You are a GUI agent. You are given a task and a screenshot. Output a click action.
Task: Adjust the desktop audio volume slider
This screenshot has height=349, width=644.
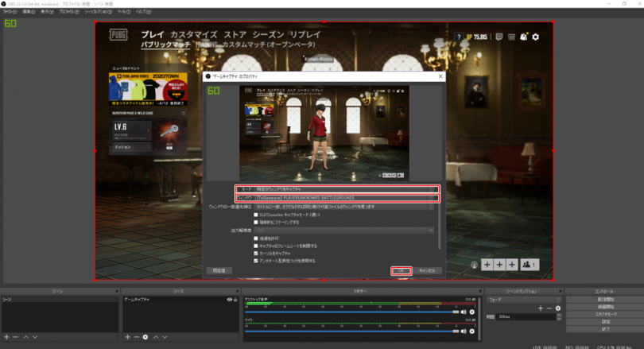pos(351,312)
